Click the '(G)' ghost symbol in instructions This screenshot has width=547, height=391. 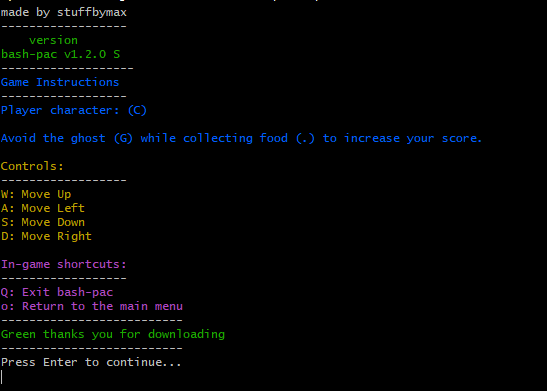[123, 138]
